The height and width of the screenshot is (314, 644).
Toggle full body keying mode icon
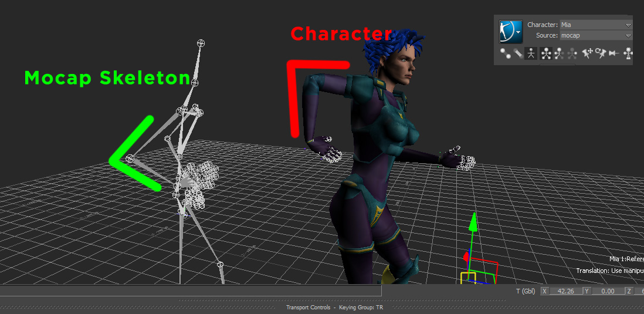pyautogui.click(x=546, y=53)
